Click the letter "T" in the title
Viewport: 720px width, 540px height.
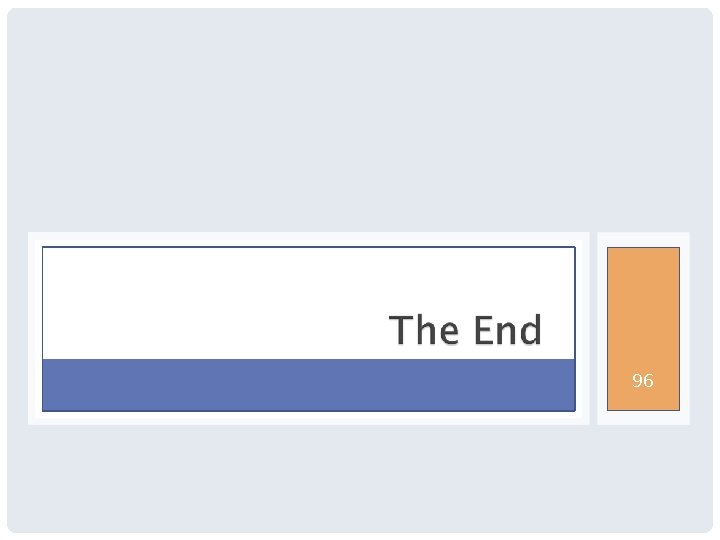point(400,330)
